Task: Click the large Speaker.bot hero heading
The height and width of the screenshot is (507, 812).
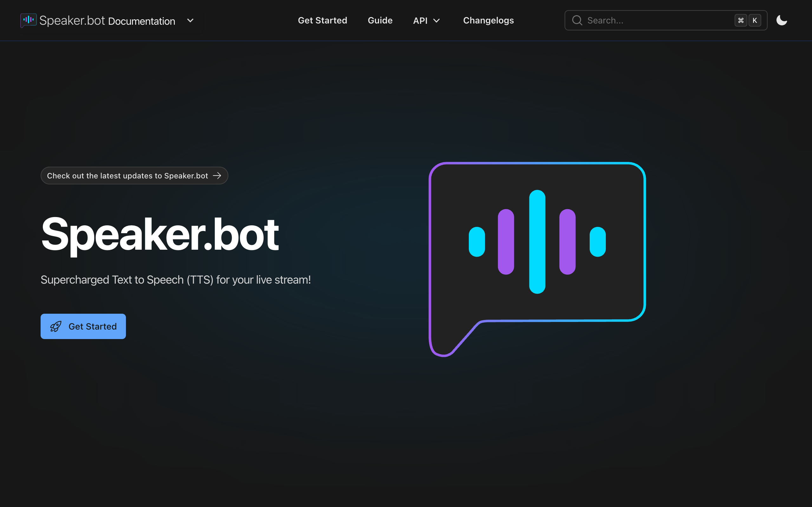Action: [160, 234]
